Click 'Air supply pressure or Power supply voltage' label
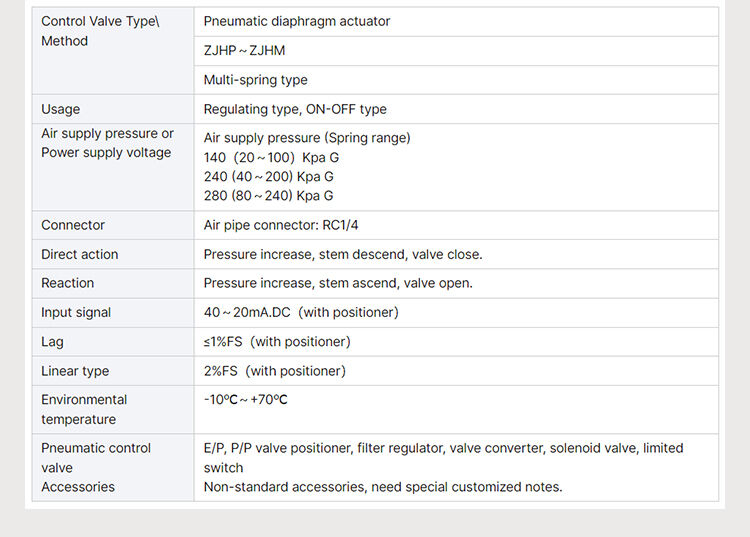750x537 pixels. tap(108, 143)
